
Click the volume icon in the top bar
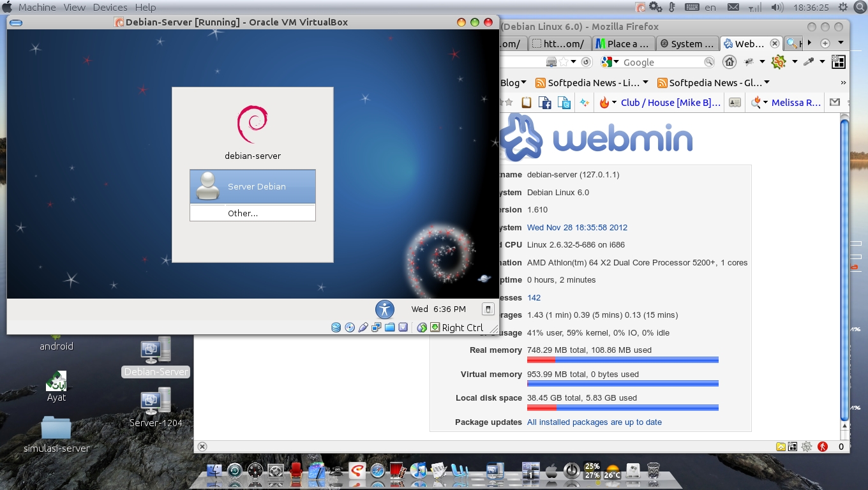point(777,7)
